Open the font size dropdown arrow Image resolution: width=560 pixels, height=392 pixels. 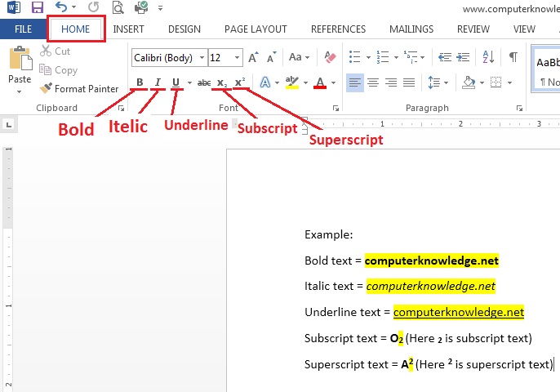click(x=237, y=57)
